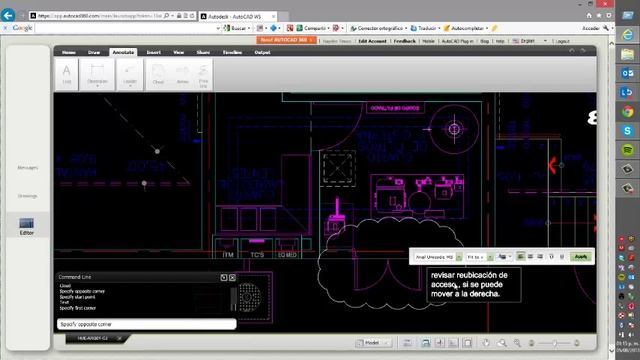Align text right in text toolbar
Screen dimensions: 640x360
pos(540,256)
